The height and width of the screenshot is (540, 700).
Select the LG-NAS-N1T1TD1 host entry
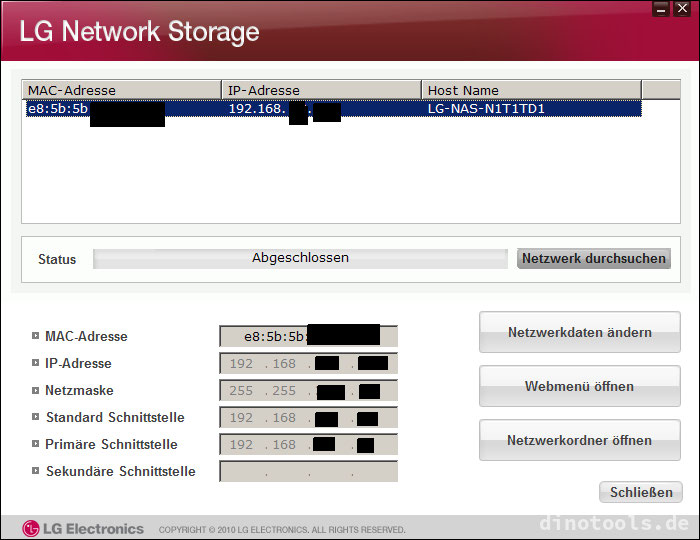pyautogui.click(x=486, y=109)
